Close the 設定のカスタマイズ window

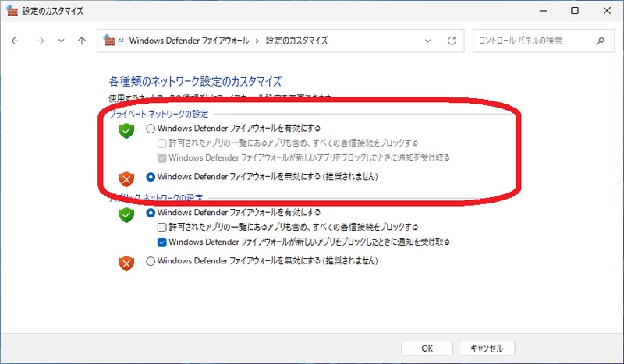click(x=607, y=11)
